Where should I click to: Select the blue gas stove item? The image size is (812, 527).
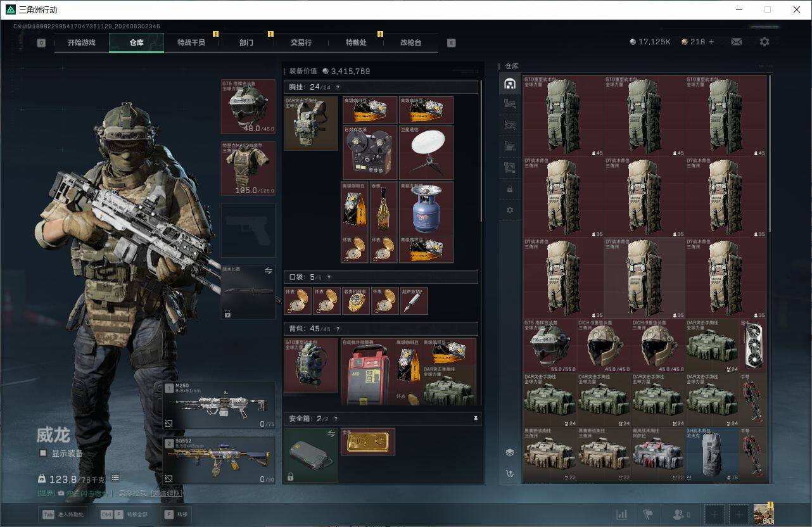tap(426, 209)
